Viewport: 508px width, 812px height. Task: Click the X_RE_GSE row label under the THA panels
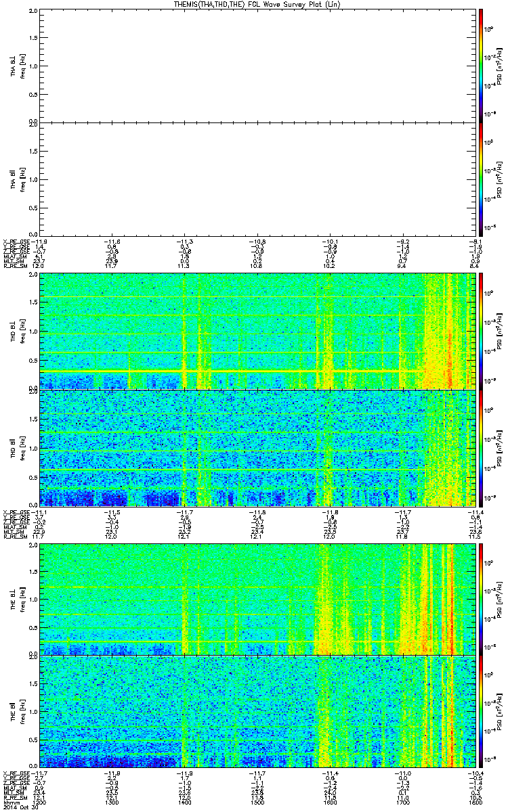(x=16, y=240)
